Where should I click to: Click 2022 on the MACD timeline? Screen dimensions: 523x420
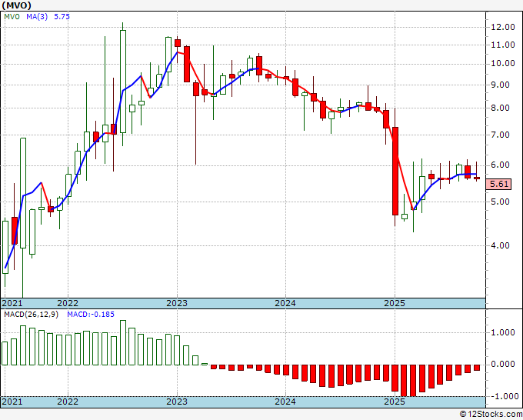68,402
